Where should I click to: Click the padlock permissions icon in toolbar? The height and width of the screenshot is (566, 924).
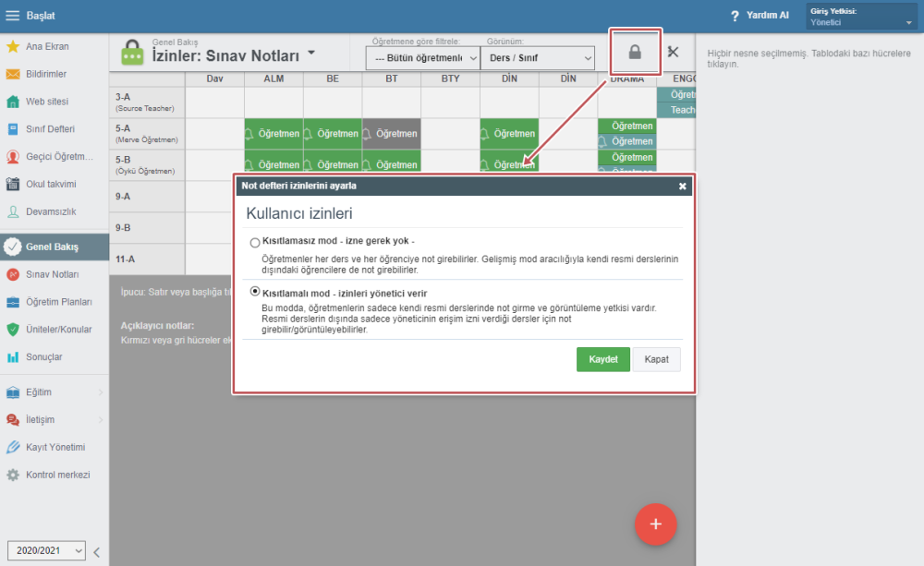635,52
